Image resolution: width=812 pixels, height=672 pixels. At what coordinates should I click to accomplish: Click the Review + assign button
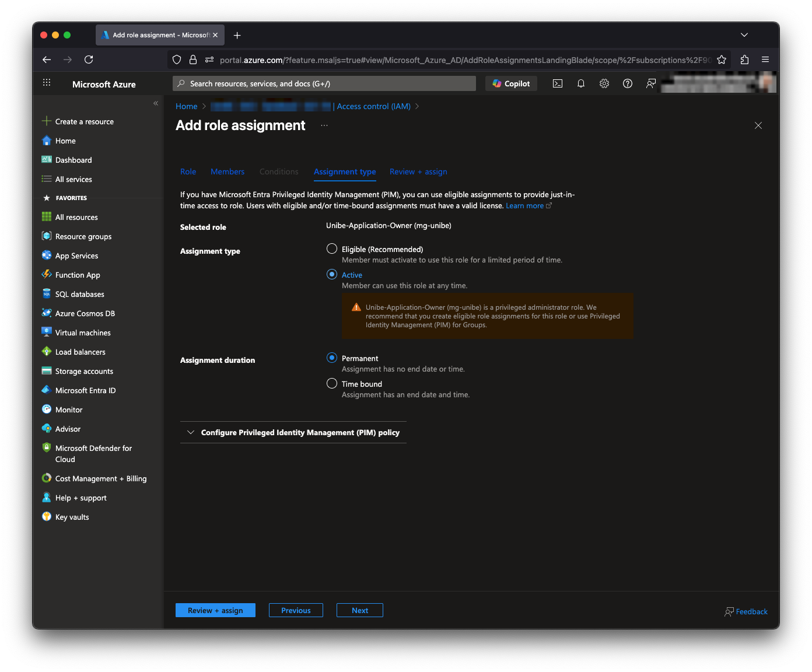(215, 610)
